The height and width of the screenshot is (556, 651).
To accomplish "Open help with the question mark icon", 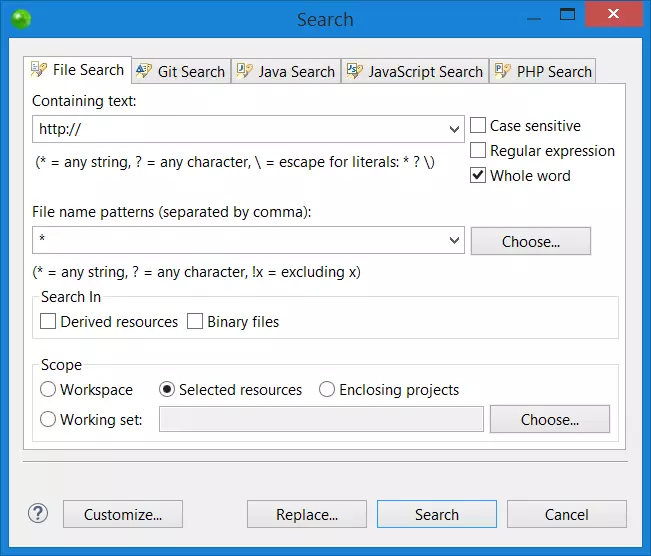I will pyautogui.click(x=38, y=513).
